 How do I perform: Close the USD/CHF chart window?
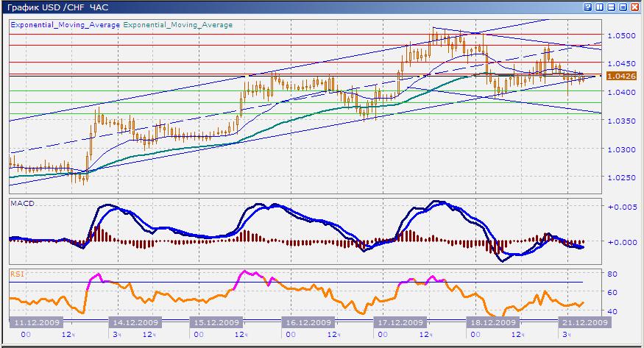[634, 7]
